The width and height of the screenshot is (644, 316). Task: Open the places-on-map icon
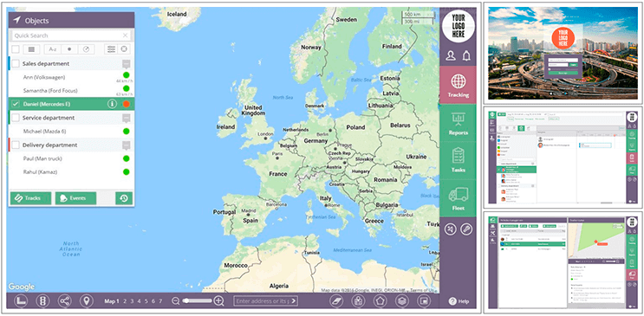click(358, 301)
